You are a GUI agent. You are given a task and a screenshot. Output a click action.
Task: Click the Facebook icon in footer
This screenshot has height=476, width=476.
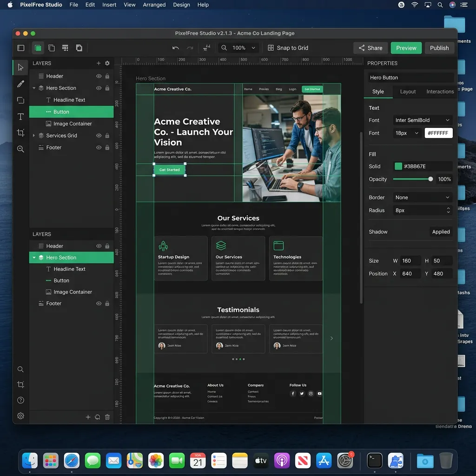pyautogui.click(x=293, y=393)
